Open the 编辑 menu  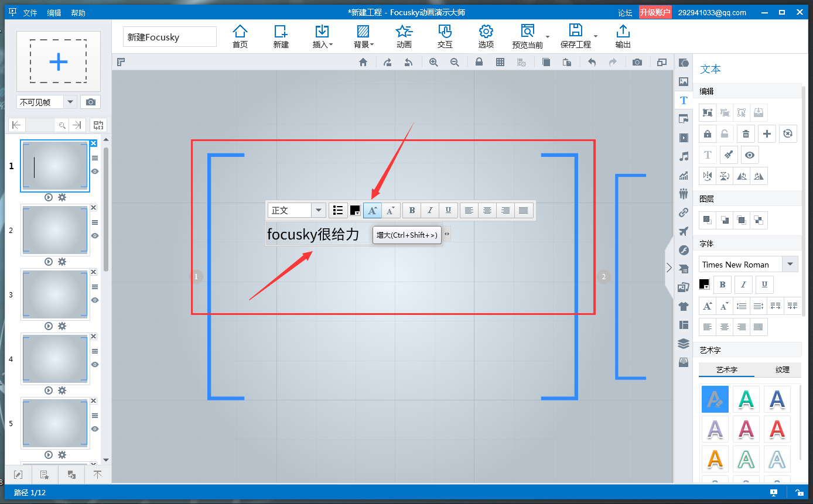(54, 13)
